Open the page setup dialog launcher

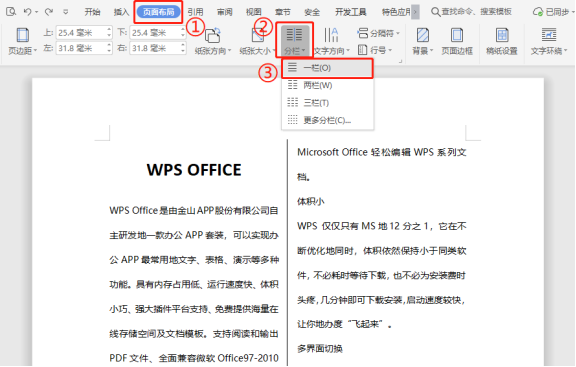tap(401, 61)
